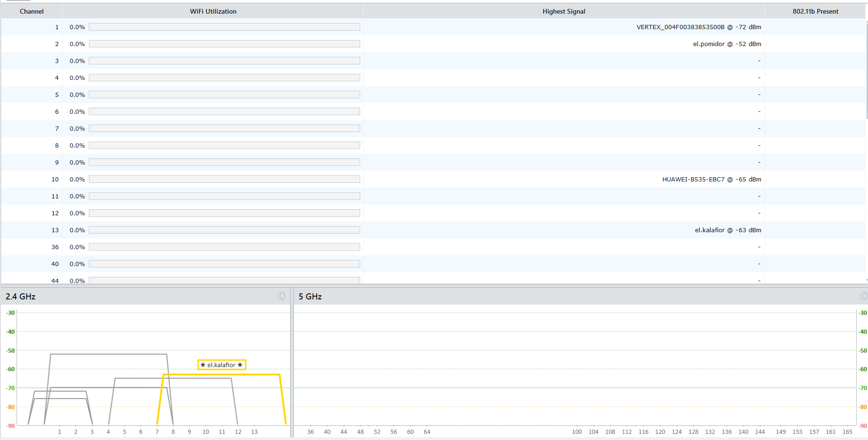Click the 0.0% value in channel 10 row
Image resolution: width=868 pixels, height=440 pixels.
pos(77,179)
